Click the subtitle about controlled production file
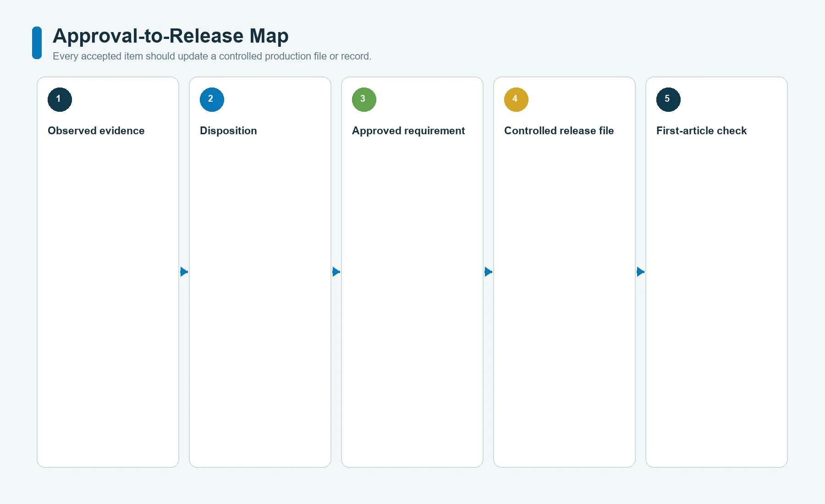Image resolution: width=825 pixels, height=504 pixels. (x=212, y=56)
